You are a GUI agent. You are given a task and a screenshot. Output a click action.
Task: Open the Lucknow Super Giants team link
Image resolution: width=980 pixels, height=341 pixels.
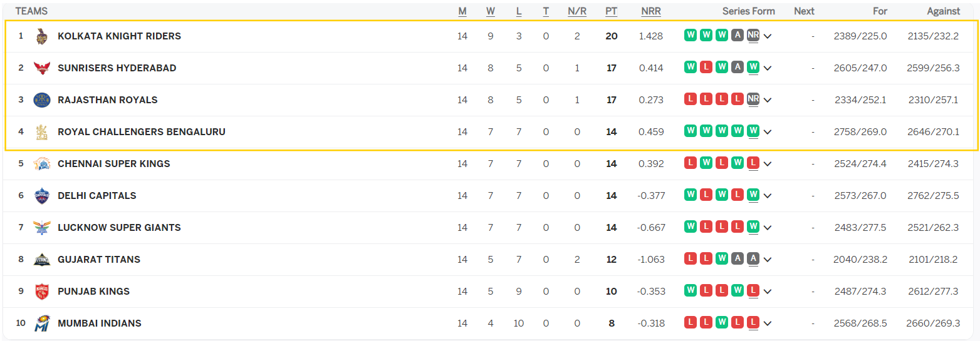pyautogui.click(x=119, y=228)
